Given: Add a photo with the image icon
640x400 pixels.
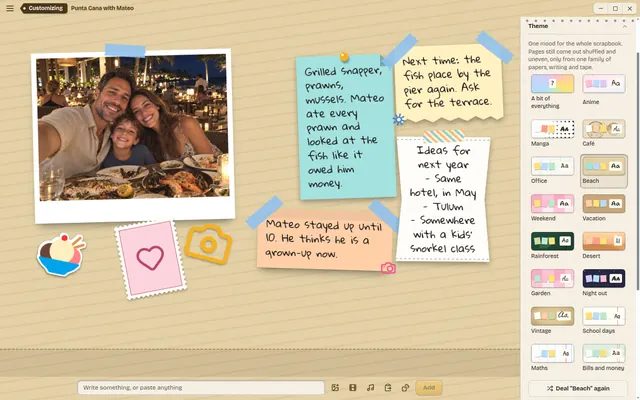Looking at the screenshot, I should (335, 388).
